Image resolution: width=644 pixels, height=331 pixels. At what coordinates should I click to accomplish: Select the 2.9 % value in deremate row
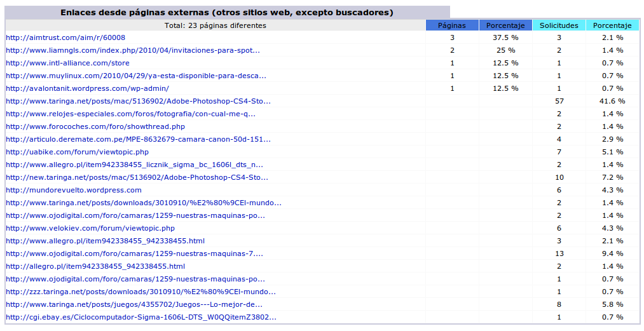(x=612, y=139)
